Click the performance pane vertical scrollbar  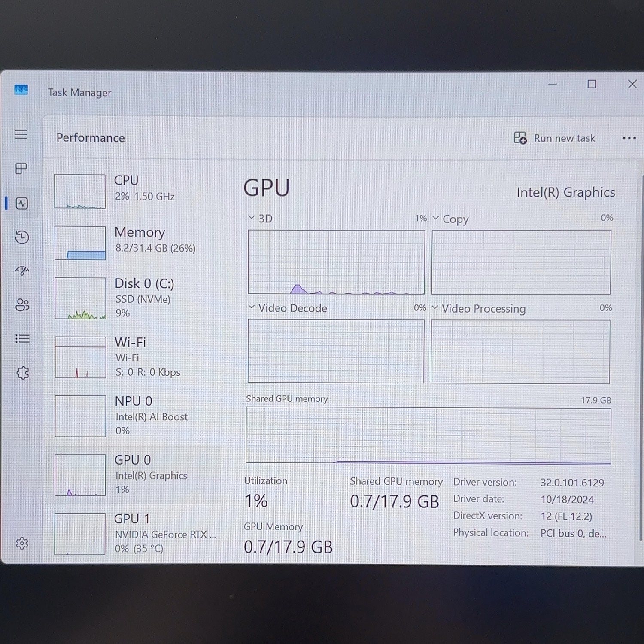[x=642, y=357]
